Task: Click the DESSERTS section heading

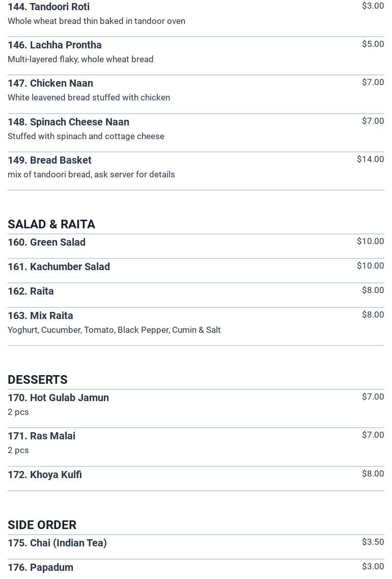Action: [x=38, y=380]
